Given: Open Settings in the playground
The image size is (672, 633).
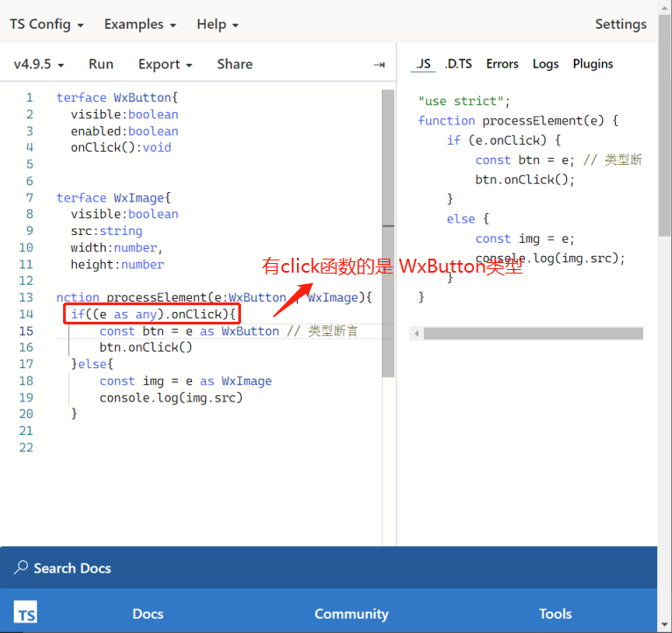Looking at the screenshot, I should pyautogui.click(x=620, y=25).
